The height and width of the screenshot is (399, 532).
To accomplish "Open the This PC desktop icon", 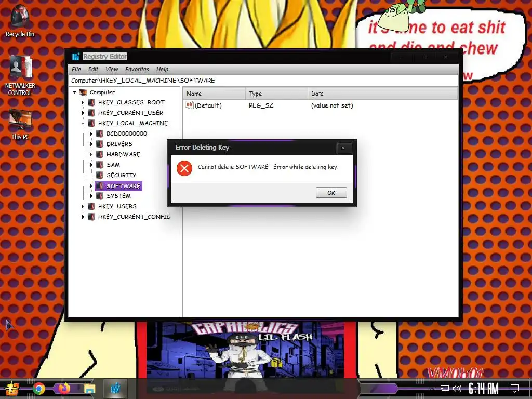I will 20,124.
